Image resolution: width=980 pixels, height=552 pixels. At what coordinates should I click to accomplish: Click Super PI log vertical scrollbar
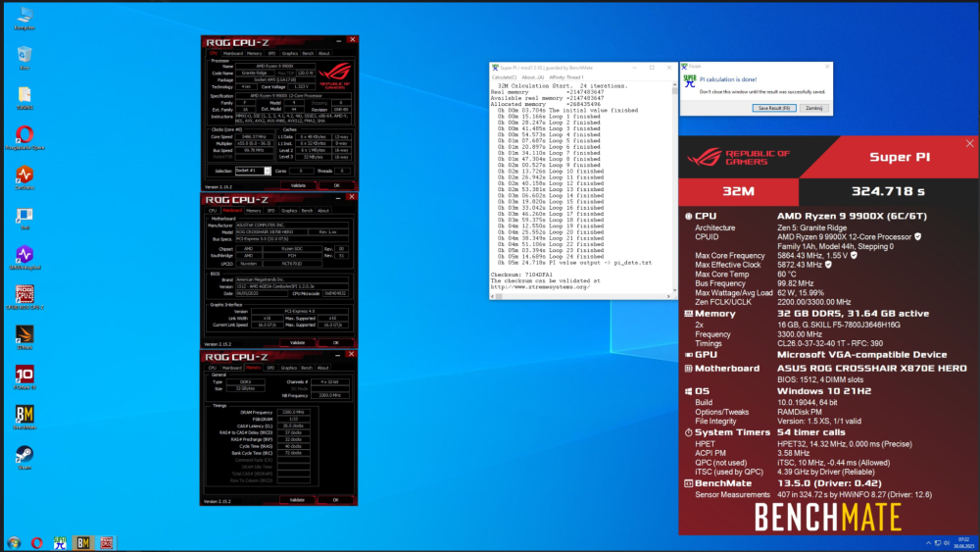coord(674,187)
